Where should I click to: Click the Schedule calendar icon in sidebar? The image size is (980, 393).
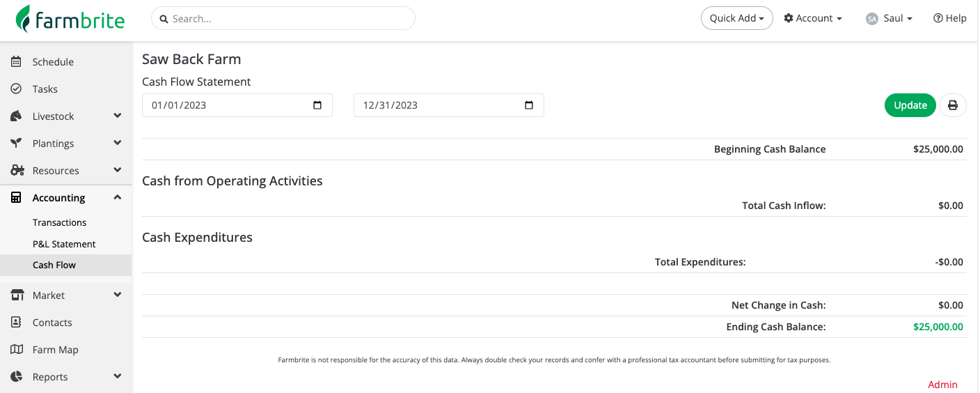(17, 62)
